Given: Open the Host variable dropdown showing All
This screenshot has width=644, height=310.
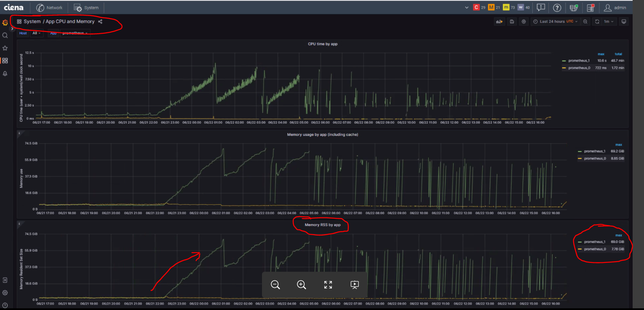Looking at the screenshot, I should coord(37,33).
